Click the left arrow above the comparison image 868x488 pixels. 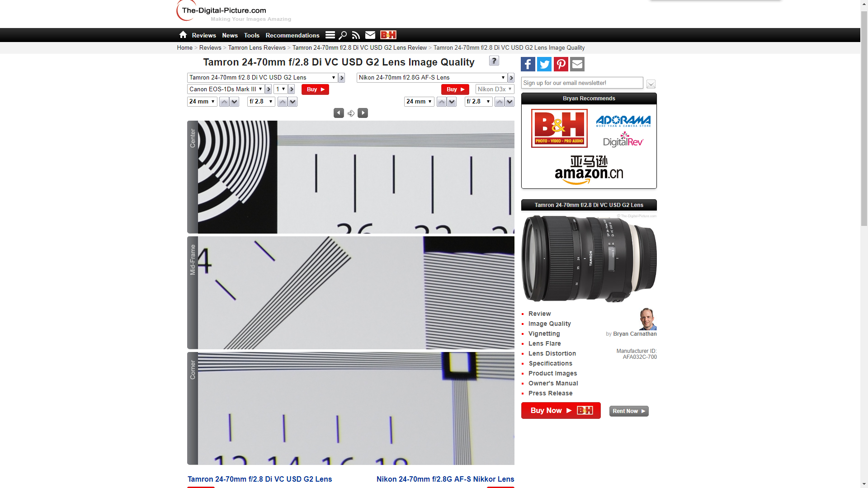[339, 113]
